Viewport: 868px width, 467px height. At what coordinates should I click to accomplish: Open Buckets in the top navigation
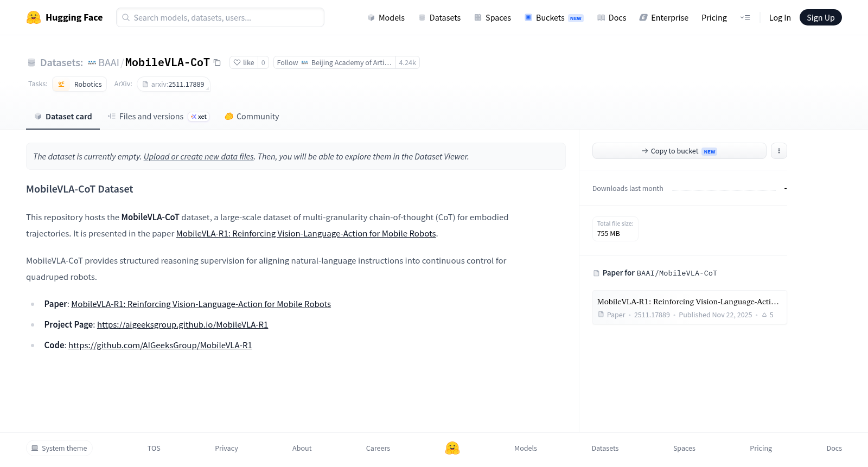pos(554,17)
